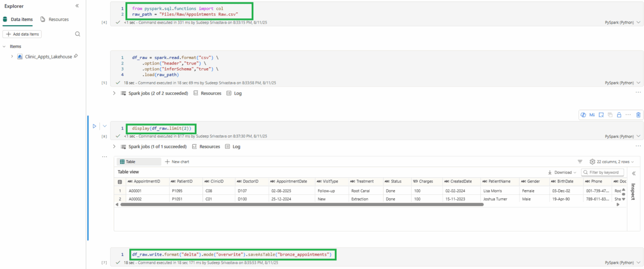Click cell A00002 in the table
644x269 pixels.
point(147,199)
